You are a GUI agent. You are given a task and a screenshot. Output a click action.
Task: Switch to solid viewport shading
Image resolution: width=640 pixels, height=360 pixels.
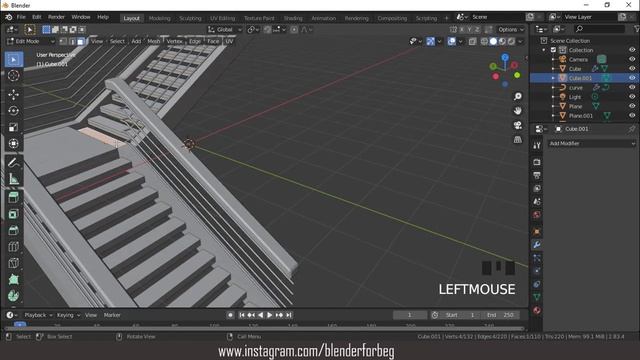coord(493,41)
